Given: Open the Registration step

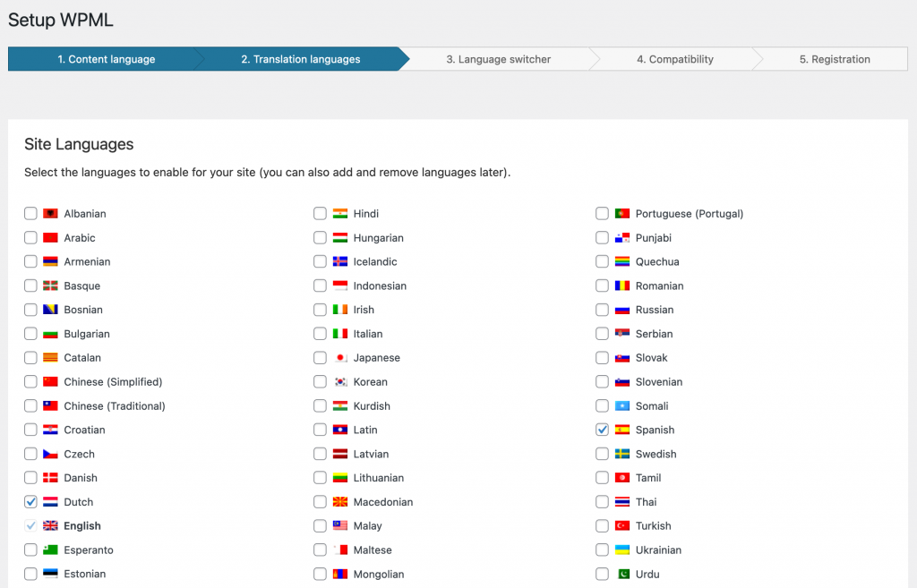Looking at the screenshot, I should 835,59.
